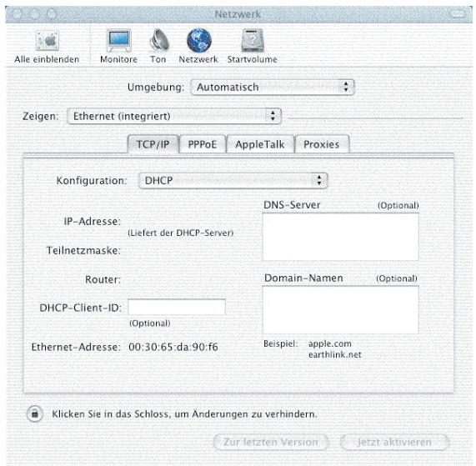Screen dimensions: 476x466
Task: Click the Netzwerk globe icon
Action: click(x=199, y=40)
